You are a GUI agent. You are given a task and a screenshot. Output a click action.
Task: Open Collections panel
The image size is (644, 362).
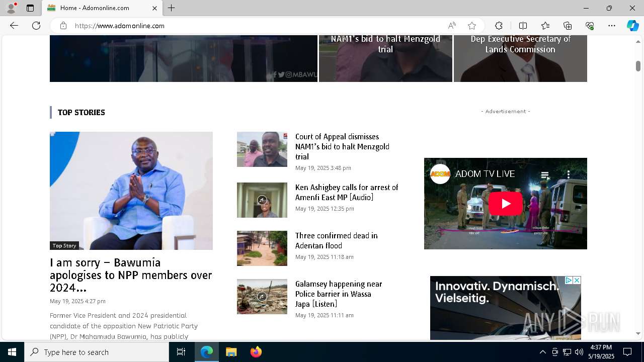point(568,26)
